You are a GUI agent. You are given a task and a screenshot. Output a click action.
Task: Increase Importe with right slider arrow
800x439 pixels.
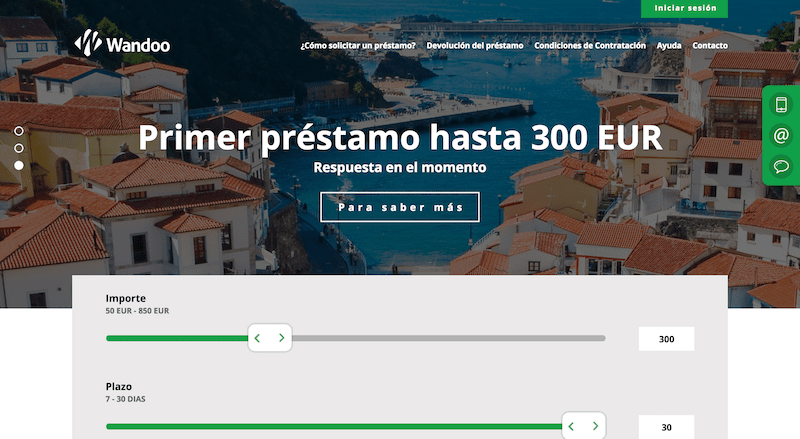(282, 338)
